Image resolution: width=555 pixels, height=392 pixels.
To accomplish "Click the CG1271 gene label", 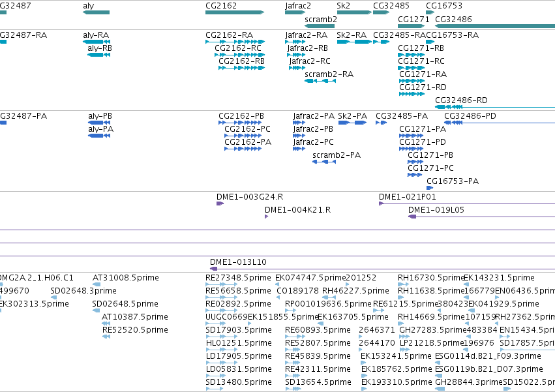I will [x=413, y=20].
